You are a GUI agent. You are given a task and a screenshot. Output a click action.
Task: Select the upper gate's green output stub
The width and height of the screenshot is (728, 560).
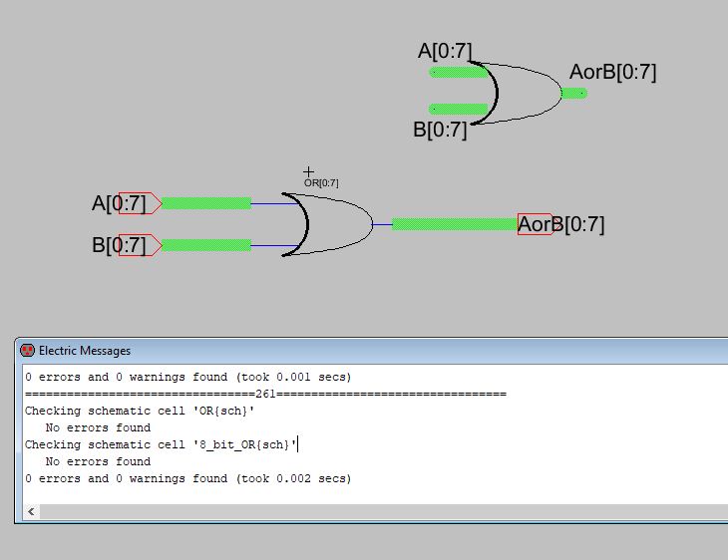(x=573, y=94)
